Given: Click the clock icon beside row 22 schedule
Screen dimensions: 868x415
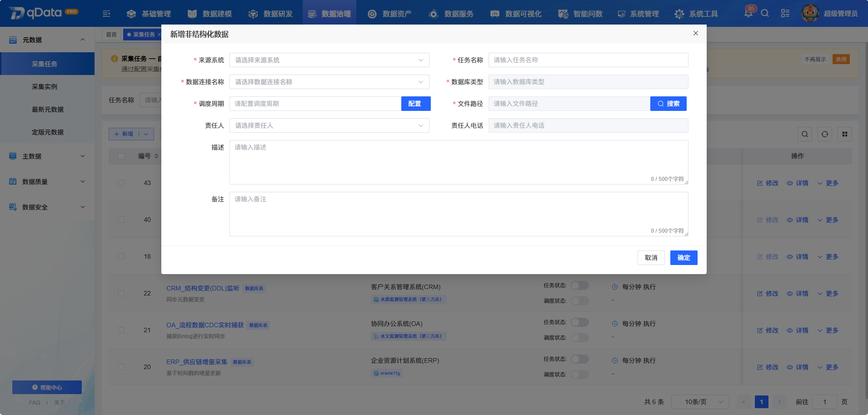Looking at the screenshot, I should (x=615, y=287).
